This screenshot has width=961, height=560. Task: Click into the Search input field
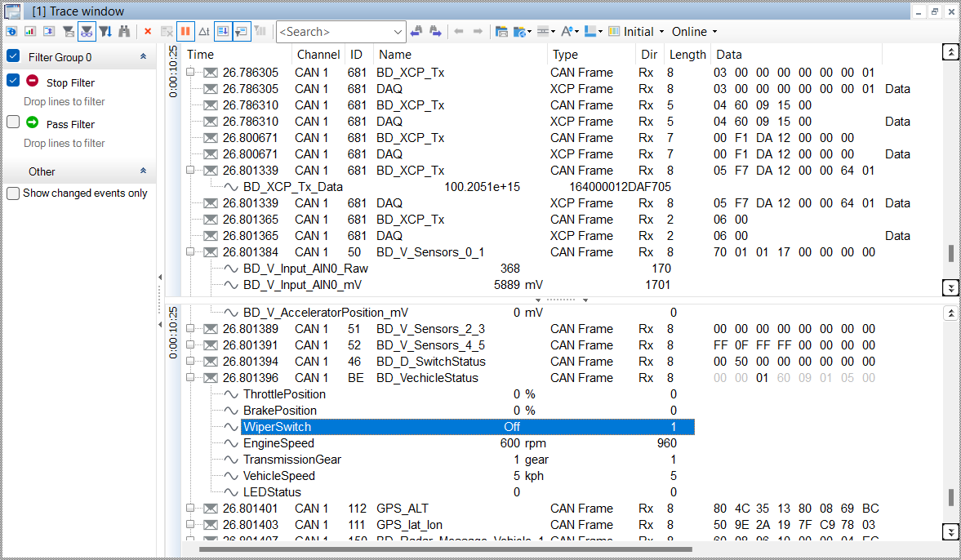(335, 31)
